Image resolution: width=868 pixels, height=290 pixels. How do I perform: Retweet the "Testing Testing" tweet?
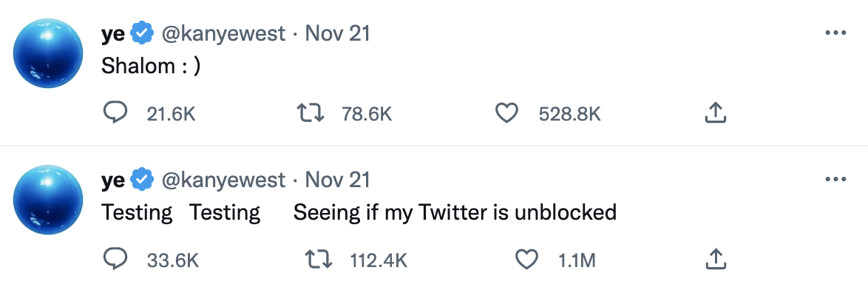(x=319, y=259)
